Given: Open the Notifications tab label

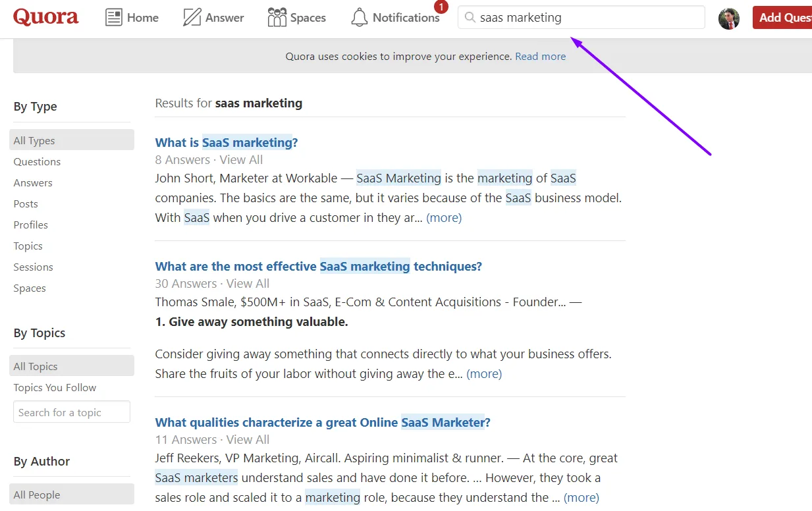Looking at the screenshot, I should [x=406, y=18].
